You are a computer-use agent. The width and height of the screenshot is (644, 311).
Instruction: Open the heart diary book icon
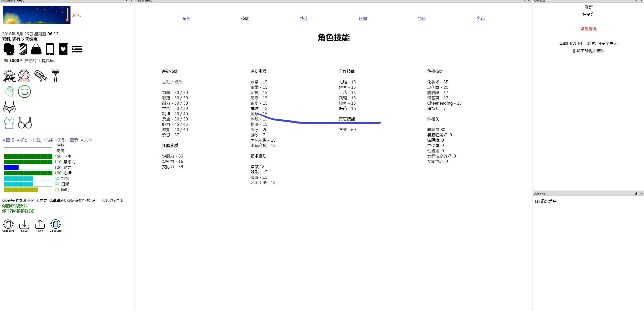click(63, 49)
